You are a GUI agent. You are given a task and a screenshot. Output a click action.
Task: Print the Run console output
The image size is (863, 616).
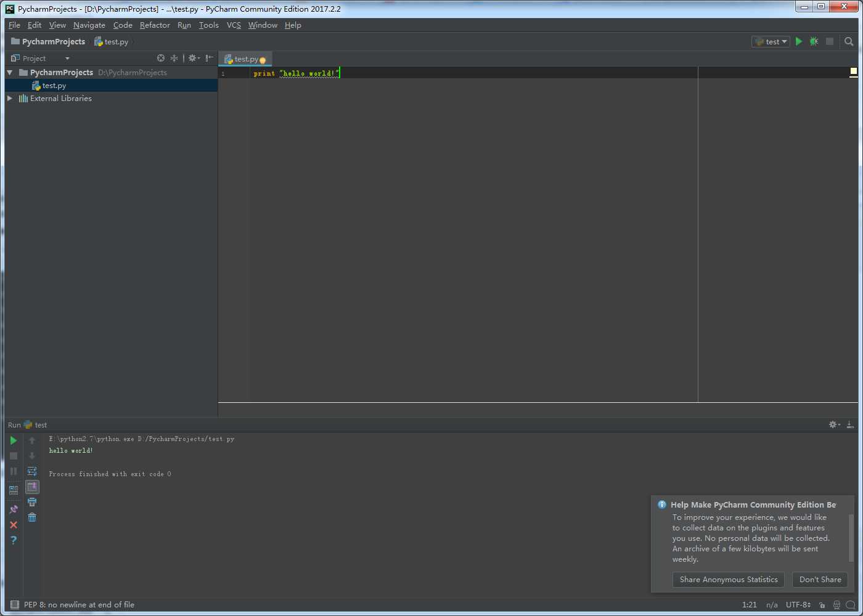click(x=32, y=502)
